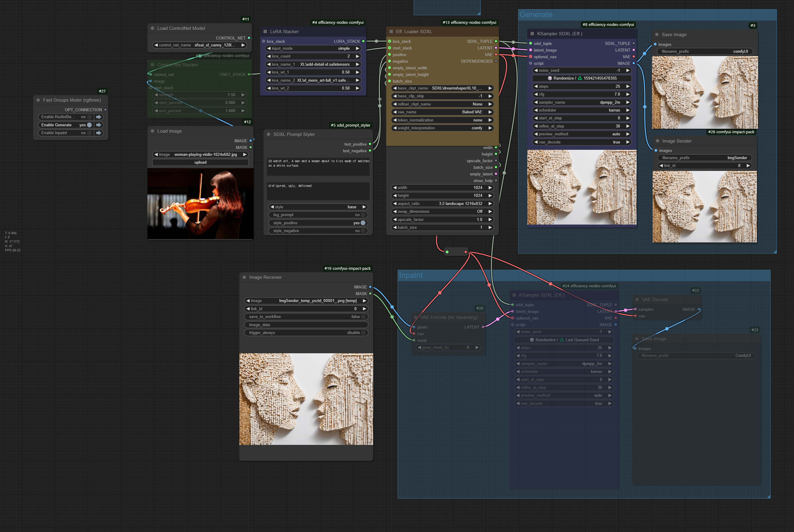Click the Save Image node collapse dot in Generate
The image size is (794, 532).
tap(657, 35)
